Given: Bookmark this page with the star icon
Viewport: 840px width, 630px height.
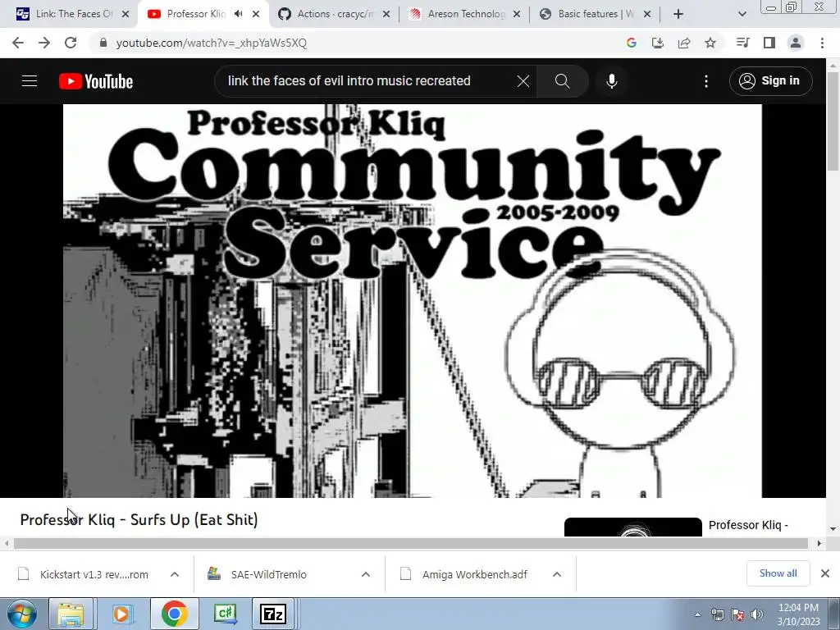Looking at the screenshot, I should pyautogui.click(x=710, y=43).
